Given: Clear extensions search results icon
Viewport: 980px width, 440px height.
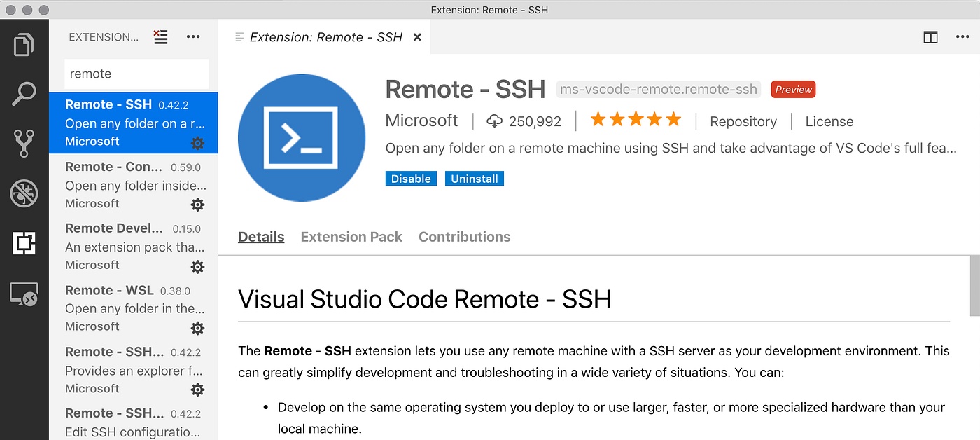Looking at the screenshot, I should [161, 37].
